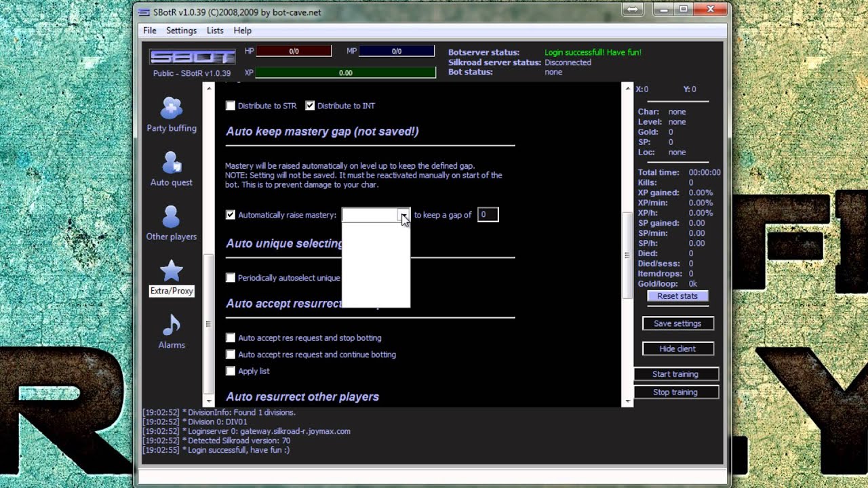Image resolution: width=868 pixels, height=488 pixels.
Task: Click the gap value input field
Action: click(x=488, y=215)
